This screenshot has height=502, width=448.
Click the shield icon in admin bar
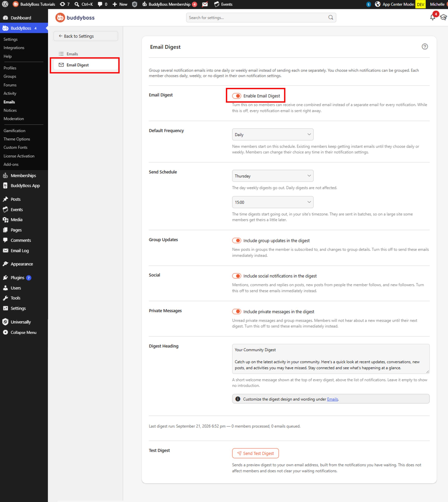(x=135, y=4)
